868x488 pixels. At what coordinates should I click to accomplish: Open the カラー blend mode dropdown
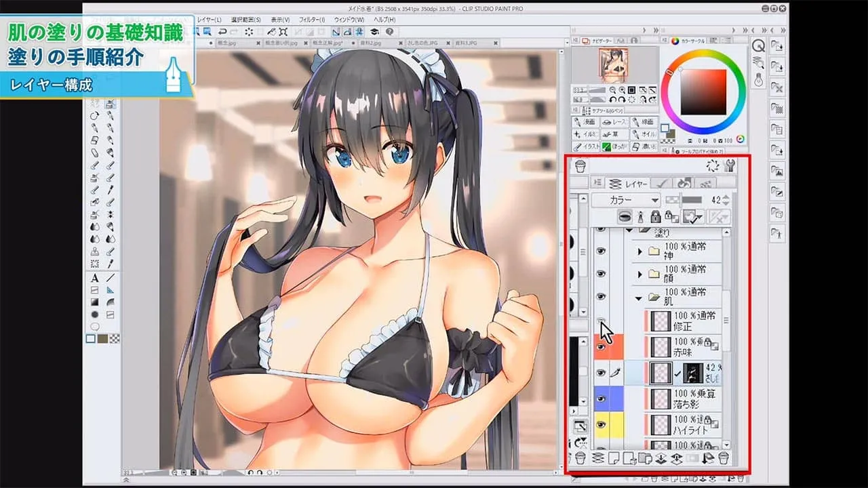[625, 200]
